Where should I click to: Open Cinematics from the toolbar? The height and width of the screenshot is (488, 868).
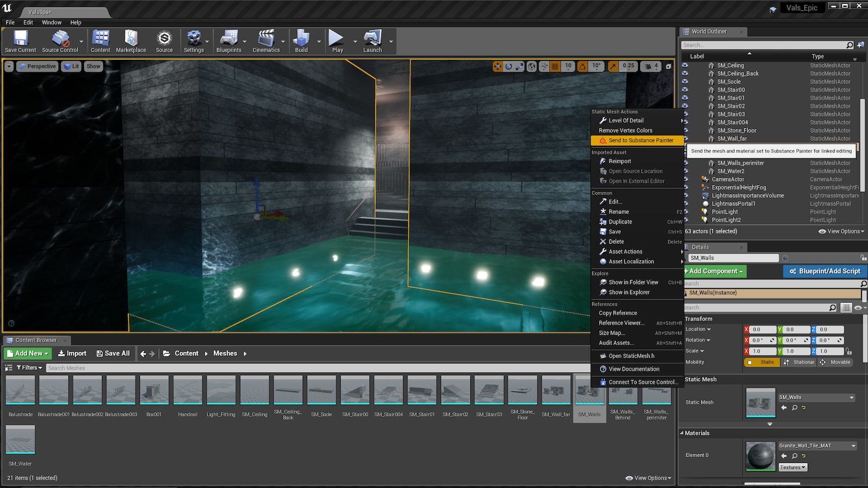pos(265,41)
